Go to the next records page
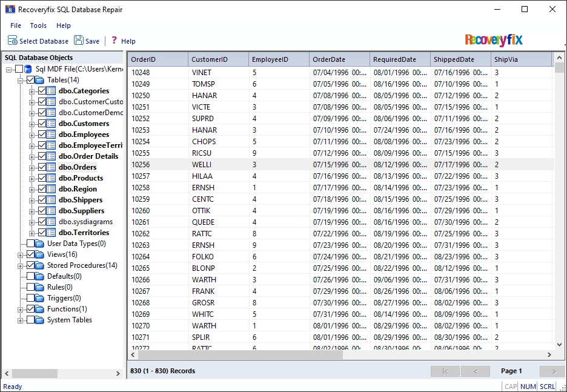This screenshot has height=392, width=567. pyautogui.click(x=553, y=371)
